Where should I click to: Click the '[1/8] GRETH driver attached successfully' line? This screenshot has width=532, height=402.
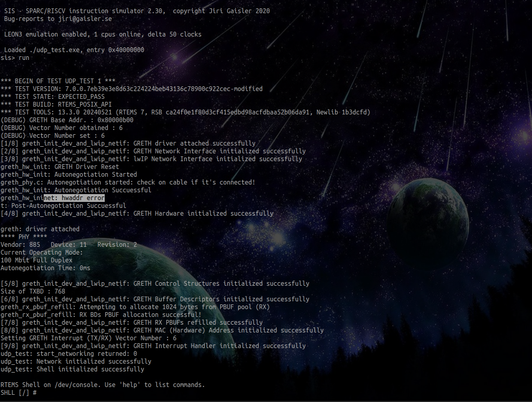point(128,144)
